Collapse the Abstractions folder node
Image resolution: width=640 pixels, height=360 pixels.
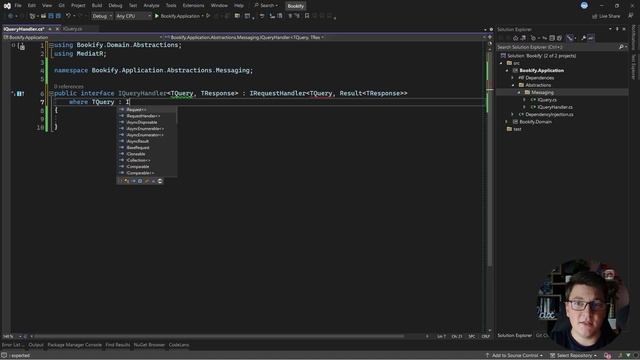pyautogui.click(x=513, y=85)
